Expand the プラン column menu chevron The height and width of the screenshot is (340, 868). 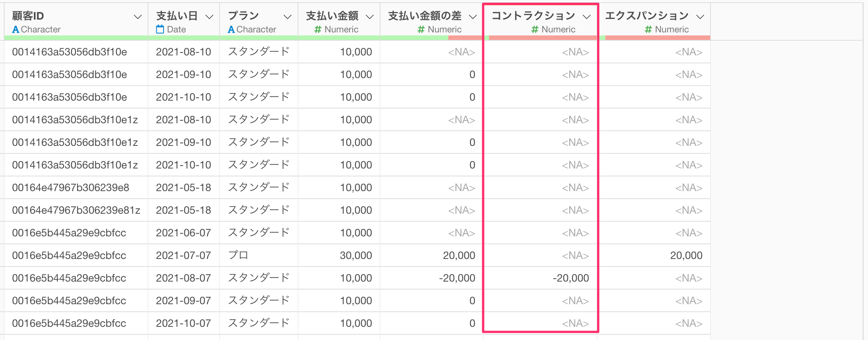[287, 17]
